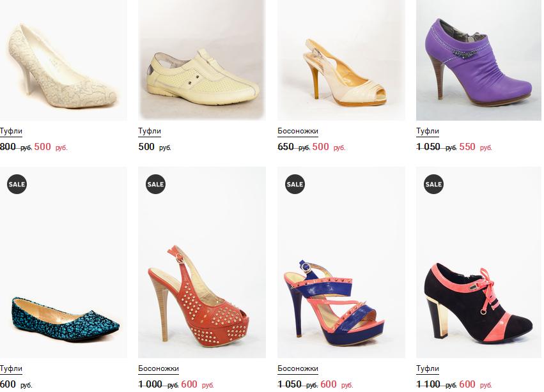Click the SALE badge on the red studded sandal
The image size is (544, 392).
pyautogui.click(x=155, y=184)
